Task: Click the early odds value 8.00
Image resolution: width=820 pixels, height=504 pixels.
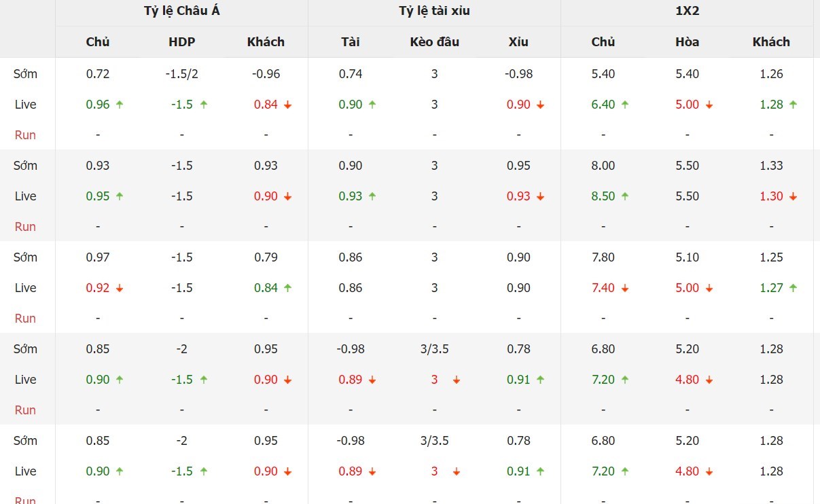Action: tap(603, 166)
